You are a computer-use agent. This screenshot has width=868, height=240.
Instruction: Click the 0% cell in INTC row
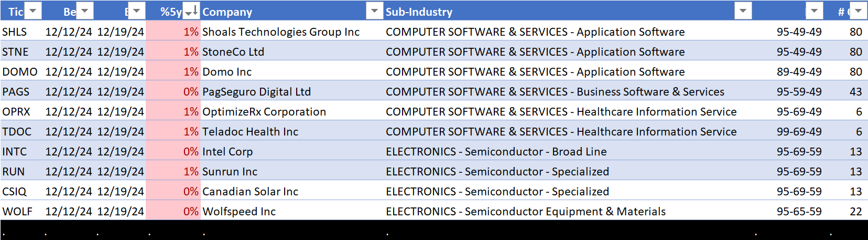191,151
